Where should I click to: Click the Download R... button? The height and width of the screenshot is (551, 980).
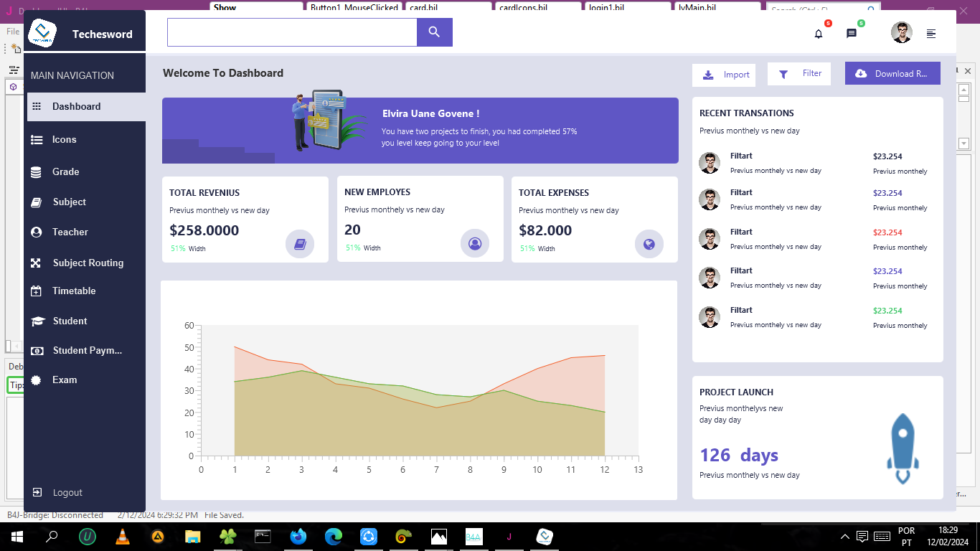[x=892, y=73]
